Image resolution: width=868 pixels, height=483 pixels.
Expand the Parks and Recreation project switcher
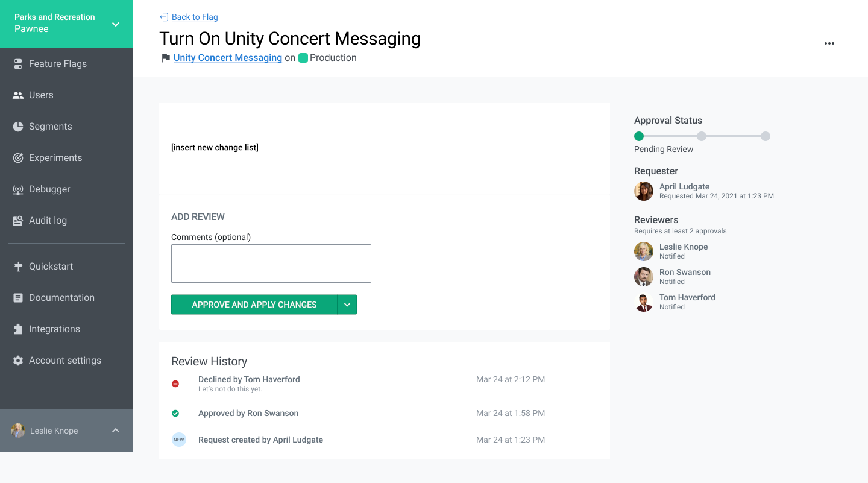pos(66,24)
